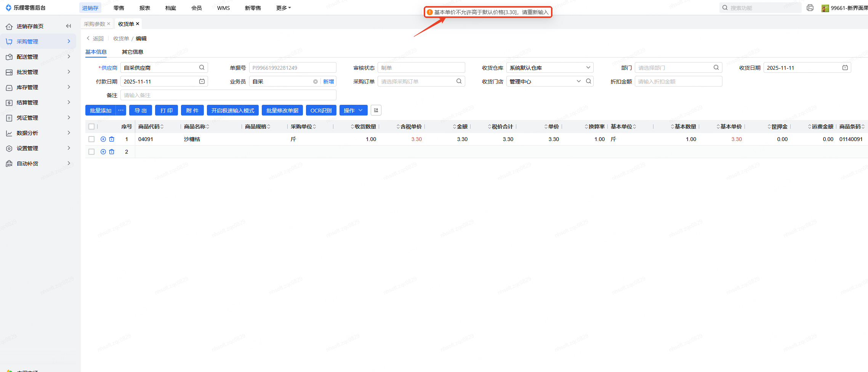Click the 搜索功能 search box

760,8
